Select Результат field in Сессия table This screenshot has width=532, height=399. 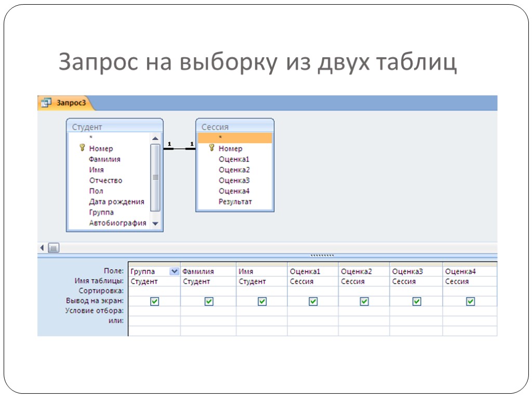[x=235, y=202]
